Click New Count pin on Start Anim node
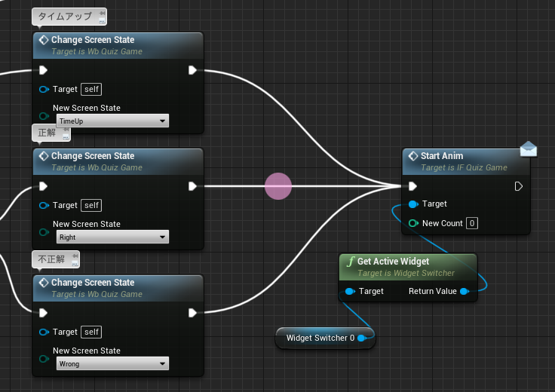The width and height of the screenshot is (555, 392). [x=413, y=223]
